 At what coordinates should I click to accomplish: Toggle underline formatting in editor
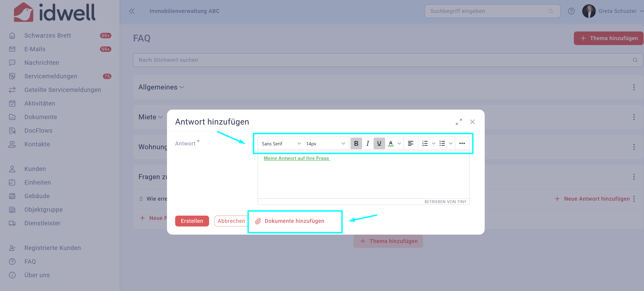[379, 143]
